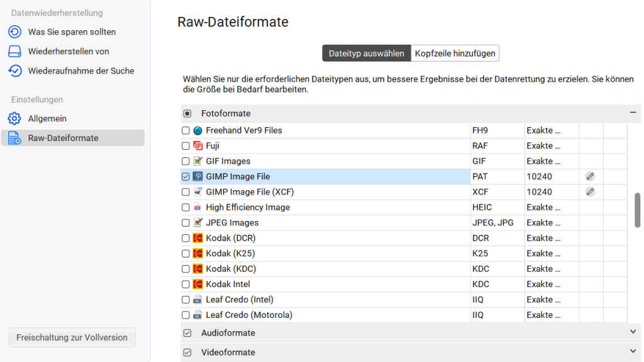Click the Freehand Ver9 Files globe icon
The width and height of the screenshot is (644, 362).
point(198,130)
